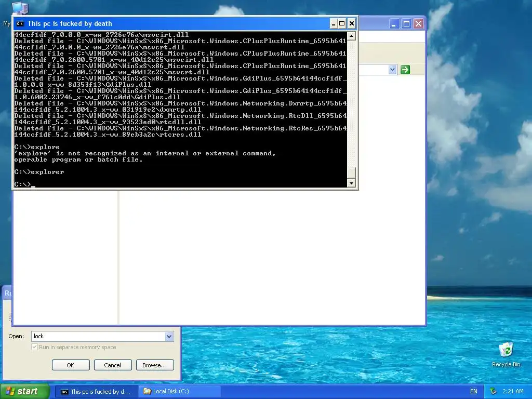
Task: Click the command prompt scrollbar up arrow
Action: pyautogui.click(x=351, y=36)
